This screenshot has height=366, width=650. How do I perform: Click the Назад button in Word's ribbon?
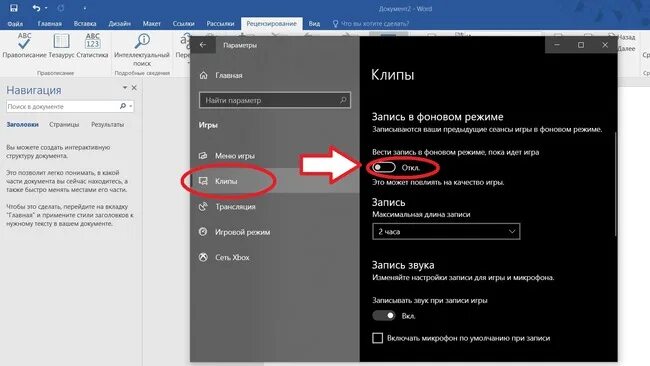[x=626, y=37]
